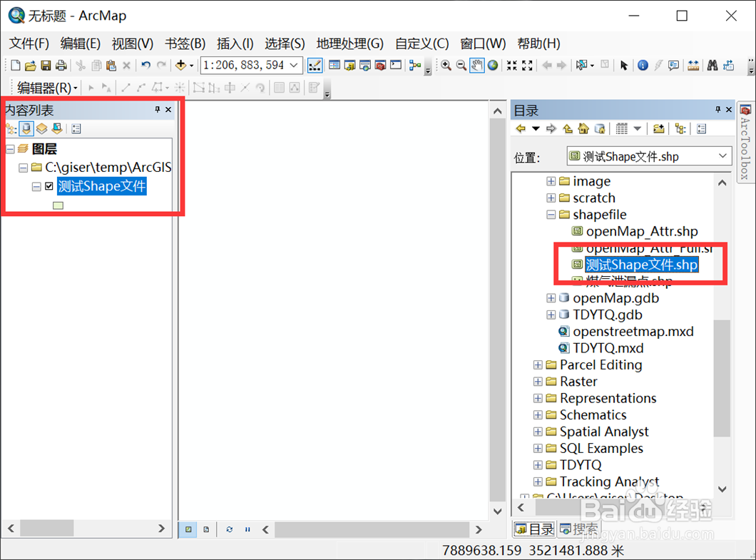Switch to List By Visibility view
This screenshot has height=560, width=756.
[x=42, y=129]
